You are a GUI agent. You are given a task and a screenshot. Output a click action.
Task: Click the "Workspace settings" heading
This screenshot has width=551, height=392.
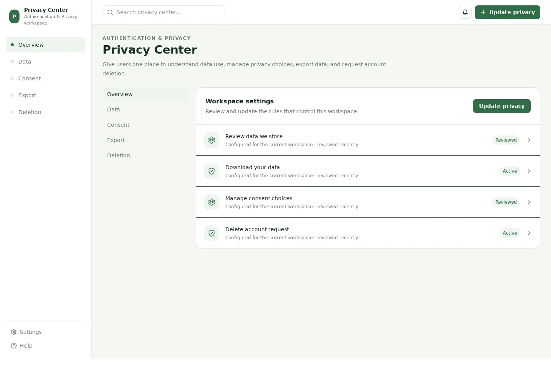240,101
